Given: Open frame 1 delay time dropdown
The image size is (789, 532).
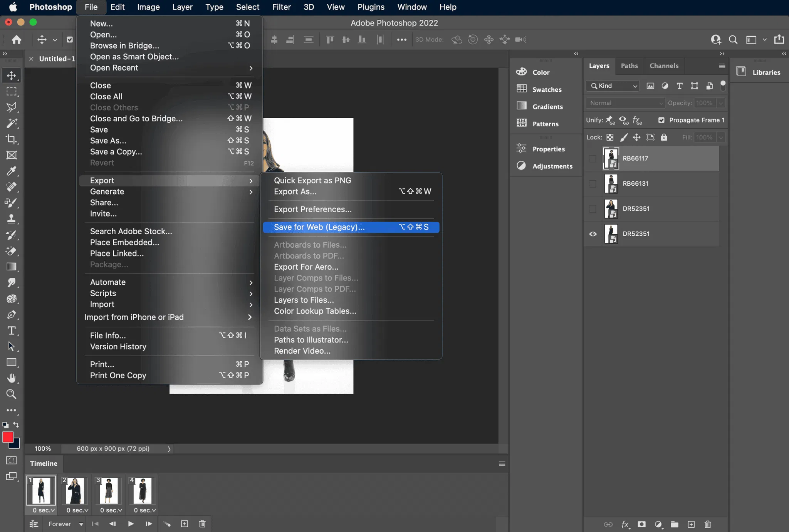Looking at the screenshot, I should point(43,510).
